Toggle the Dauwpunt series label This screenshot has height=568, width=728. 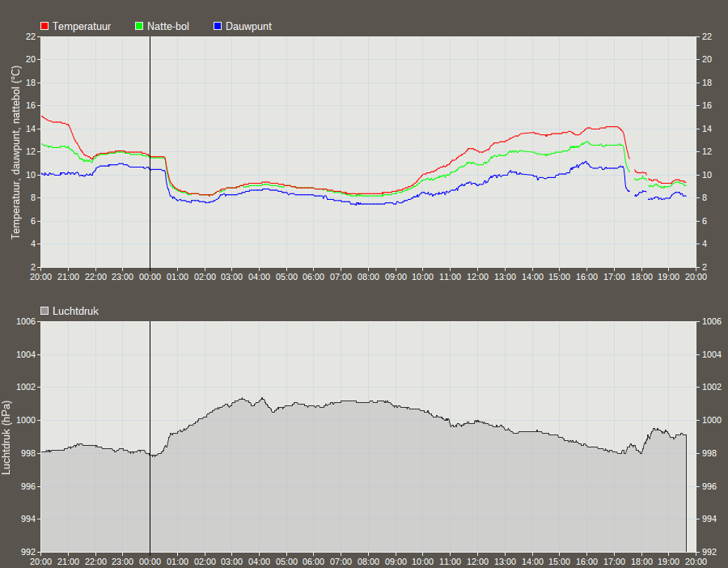point(248,27)
